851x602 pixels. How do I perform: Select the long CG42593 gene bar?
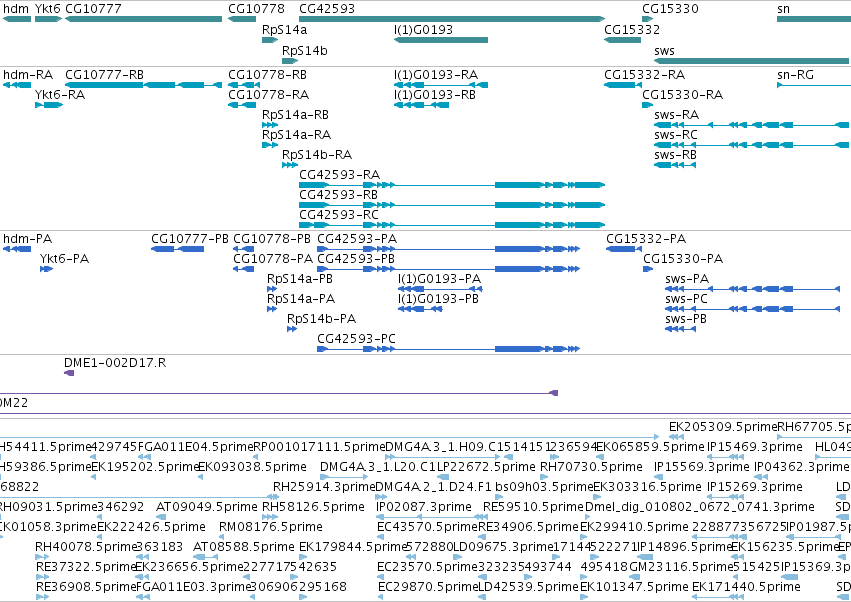(452, 19)
